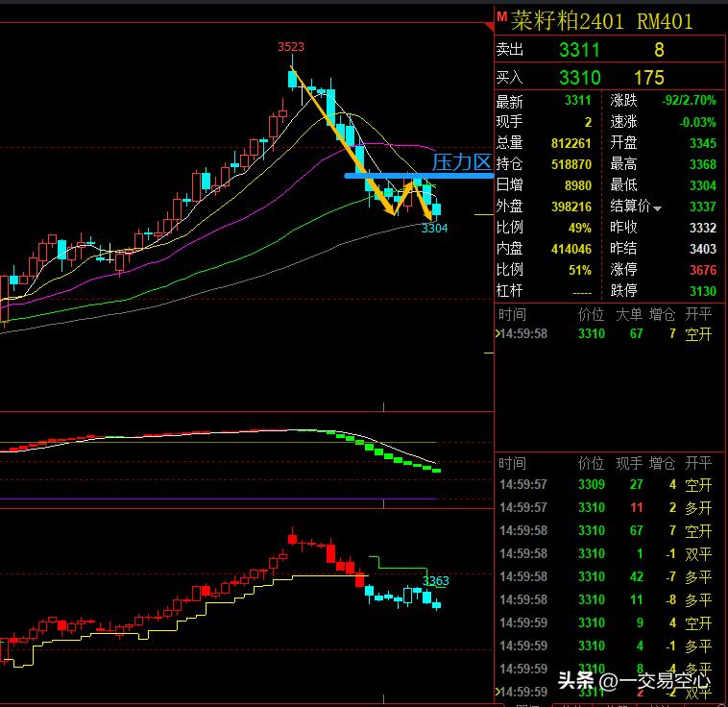
Task: Click the 大单 column header
Action: (629, 314)
